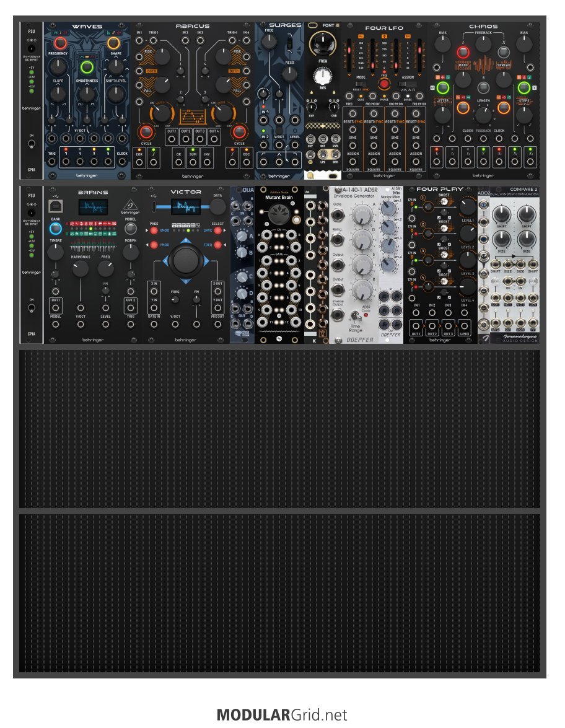Push the red SAVE button on Victor

click(217, 230)
